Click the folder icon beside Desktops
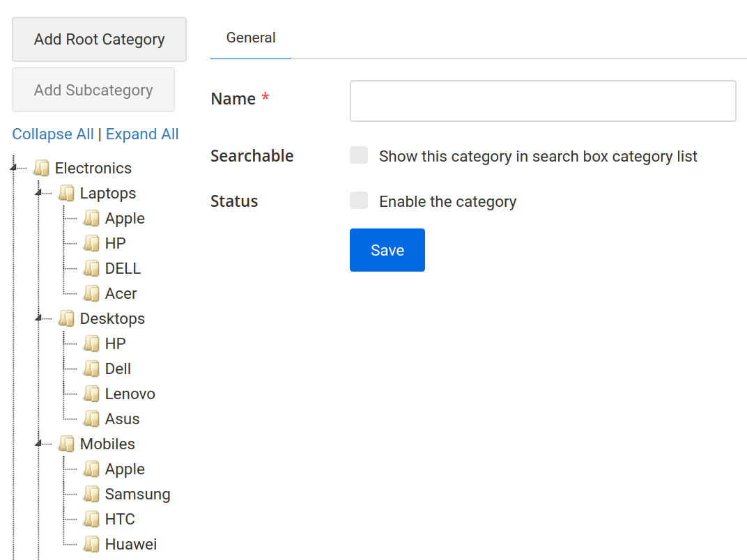 [66, 318]
